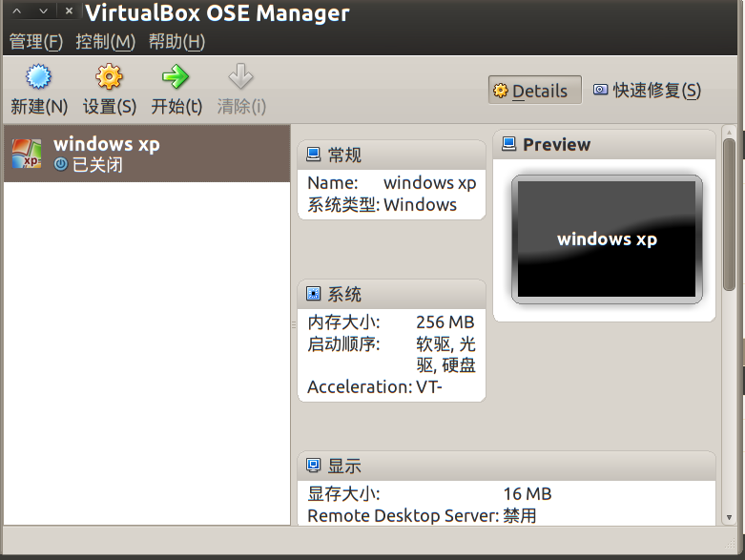The width and height of the screenshot is (745, 560).
Task: Click the chip icon in 系统 header
Action: (x=313, y=294)
